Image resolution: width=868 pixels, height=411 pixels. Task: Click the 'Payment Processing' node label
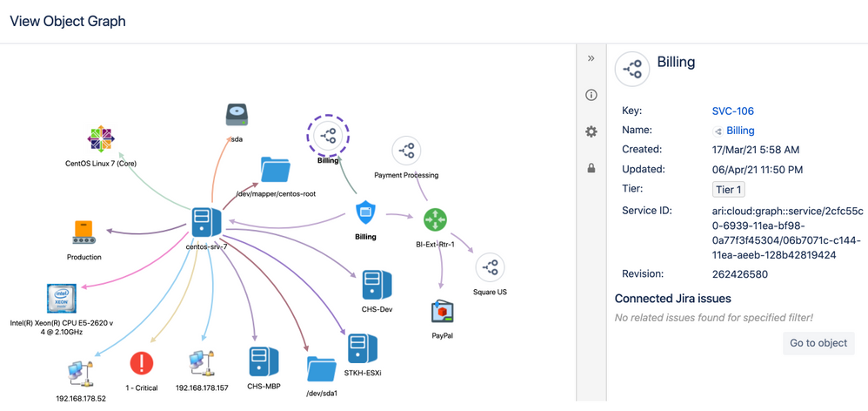tap(406, 175)
